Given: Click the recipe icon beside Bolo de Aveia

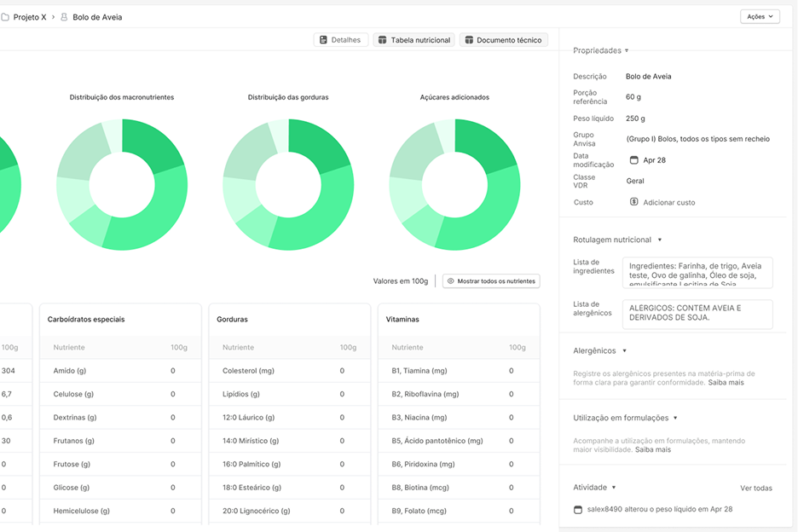Looking at the screenshot, I should [x=64, y=17].
